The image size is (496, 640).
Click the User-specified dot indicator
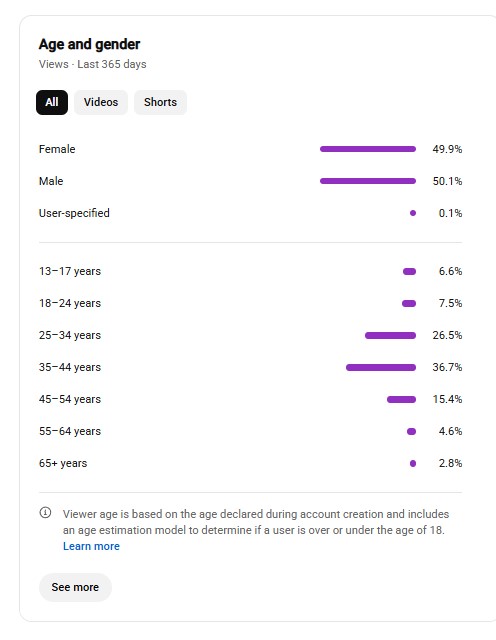tap(413, 213)
